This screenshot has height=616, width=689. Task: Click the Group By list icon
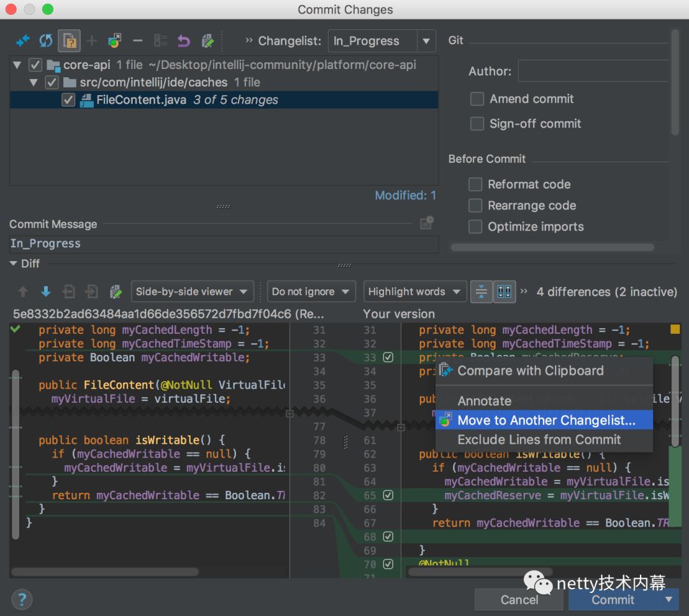click(x=160, y=41)
